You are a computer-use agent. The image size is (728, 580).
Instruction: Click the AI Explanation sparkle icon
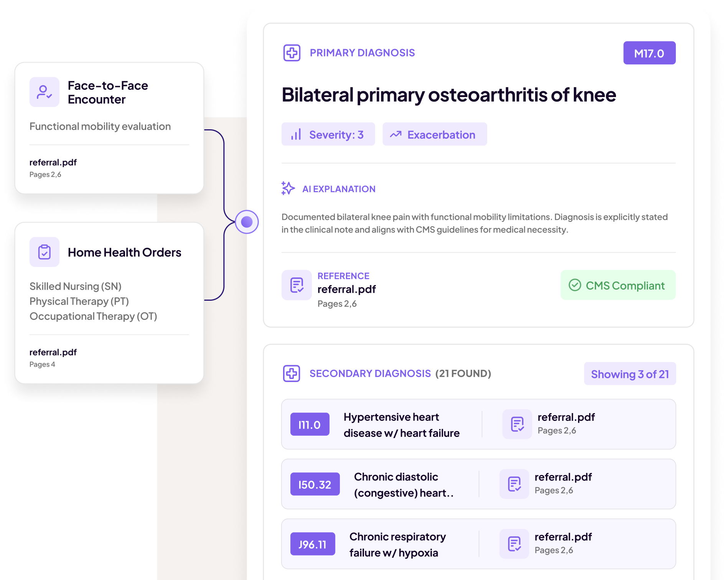click(x=288, y=188)
